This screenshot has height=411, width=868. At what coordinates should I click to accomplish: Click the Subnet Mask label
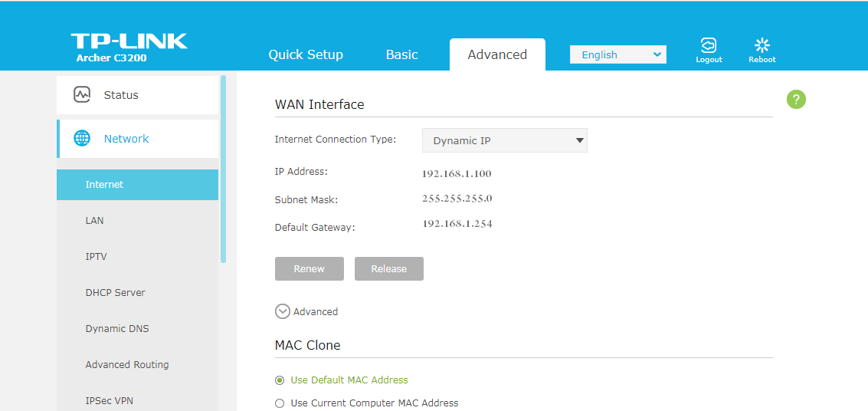pos(306,199)
